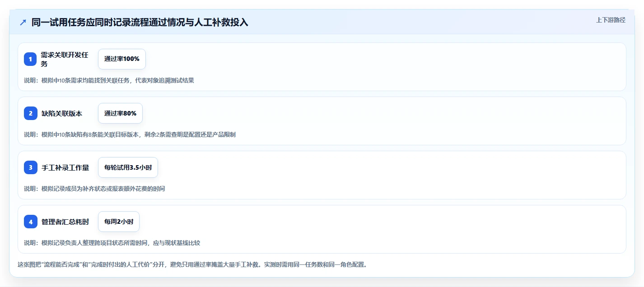Click the step 1 number badge
This screenshot has width=644, height=287.
[31, 59]
